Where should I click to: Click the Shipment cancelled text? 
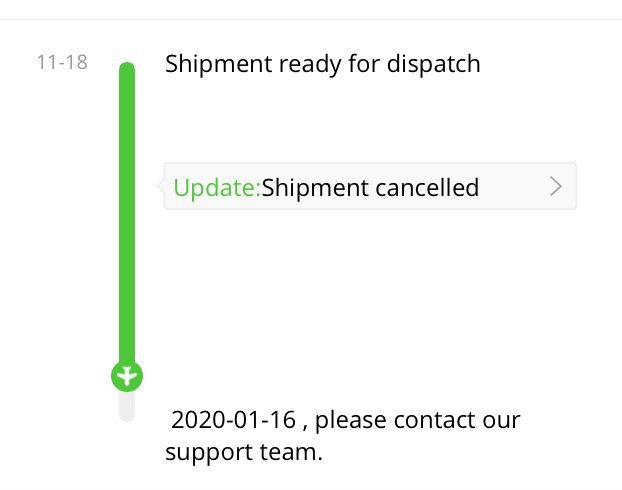370,188
